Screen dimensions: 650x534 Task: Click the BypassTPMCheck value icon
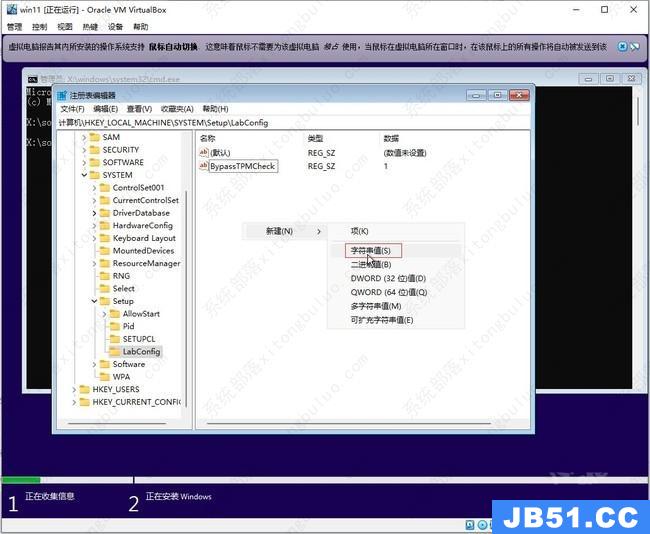[204, 166]
